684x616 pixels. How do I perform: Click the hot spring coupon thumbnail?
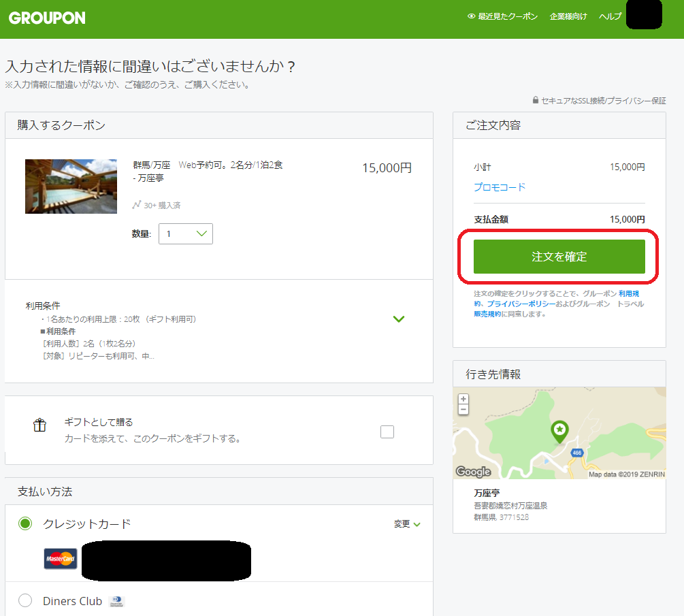coord(71,187)
